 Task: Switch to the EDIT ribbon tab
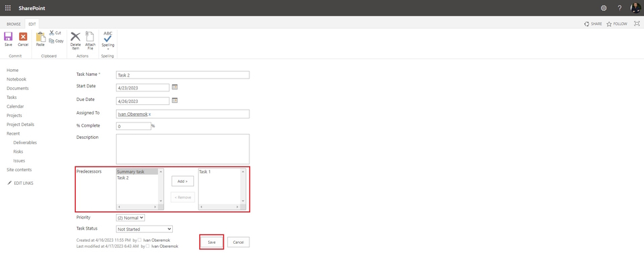click(32, 24)
